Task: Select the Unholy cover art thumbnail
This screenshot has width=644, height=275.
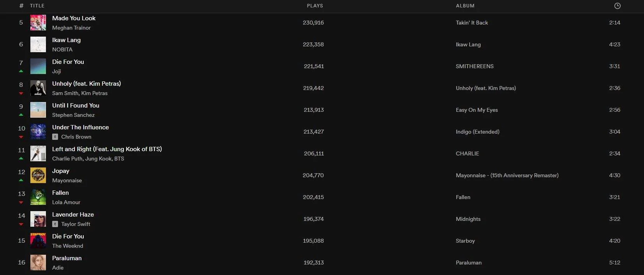Action: click(x=38, y=88)
